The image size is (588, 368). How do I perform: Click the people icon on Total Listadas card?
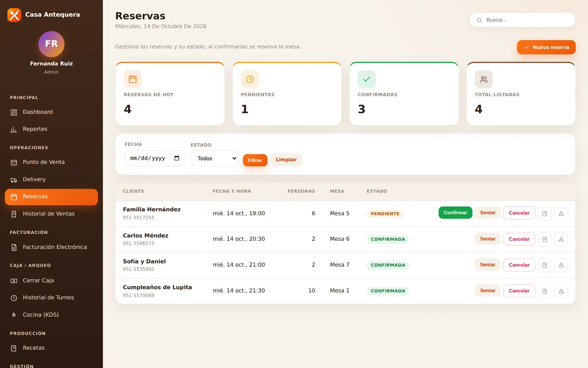point(484,79)
